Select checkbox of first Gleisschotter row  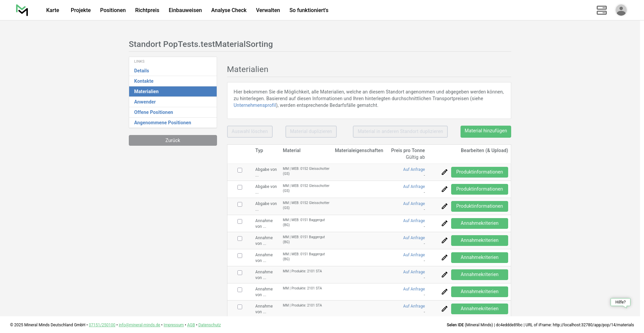(240, 170)
